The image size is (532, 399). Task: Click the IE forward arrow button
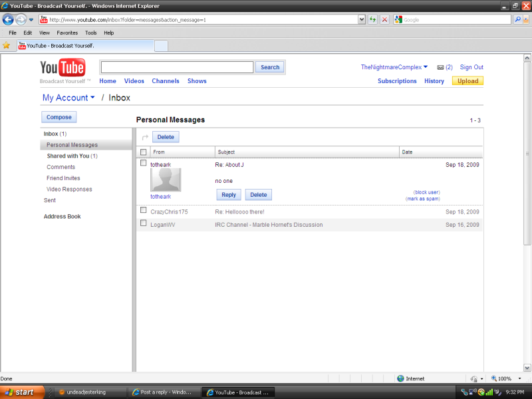tap(21, 20)
